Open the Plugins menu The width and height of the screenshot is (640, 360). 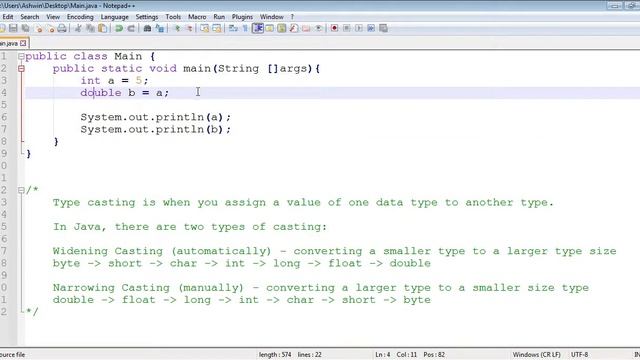point(242,17)
